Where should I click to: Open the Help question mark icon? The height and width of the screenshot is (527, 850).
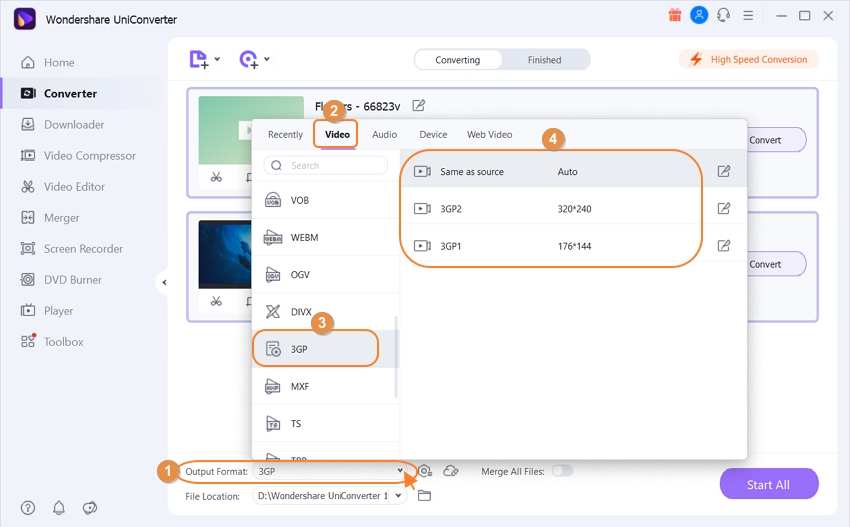pos(28,508)
